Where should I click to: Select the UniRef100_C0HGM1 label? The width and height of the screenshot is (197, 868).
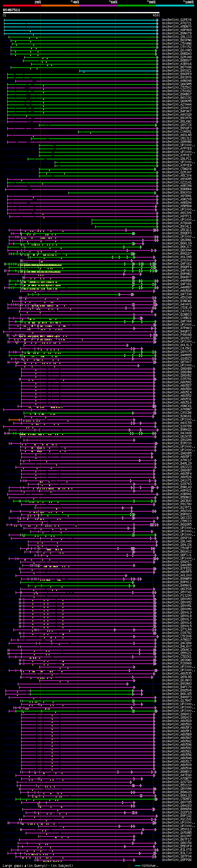click(177, 131)
